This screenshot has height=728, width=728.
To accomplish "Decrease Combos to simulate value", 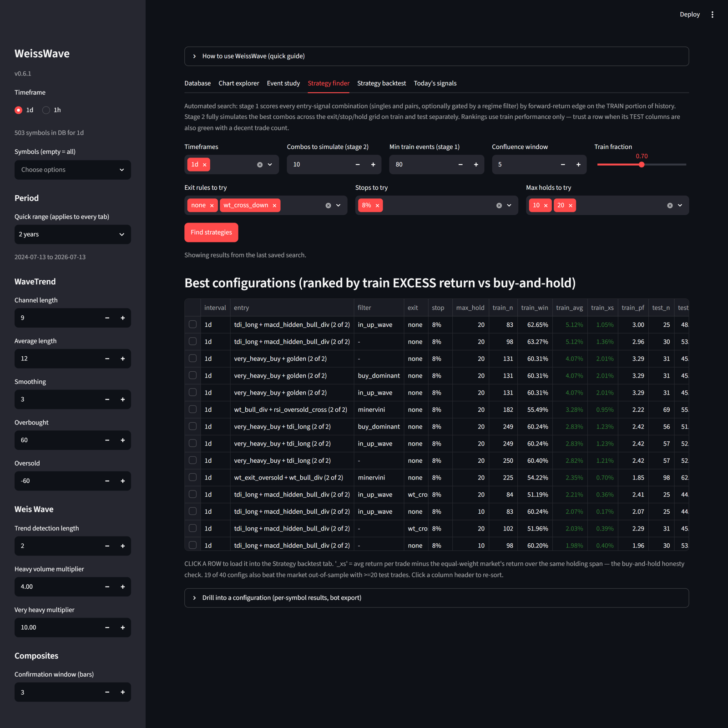I will [x=358, y=165].
